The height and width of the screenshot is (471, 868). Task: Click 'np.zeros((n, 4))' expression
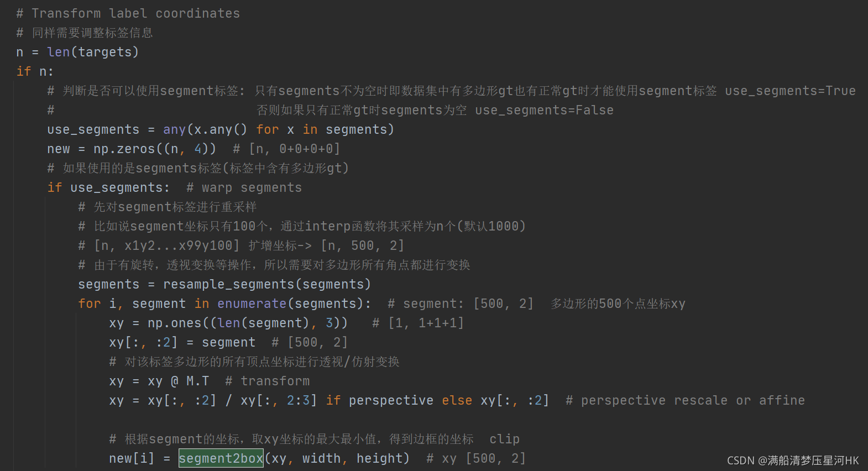pos(155,149)
